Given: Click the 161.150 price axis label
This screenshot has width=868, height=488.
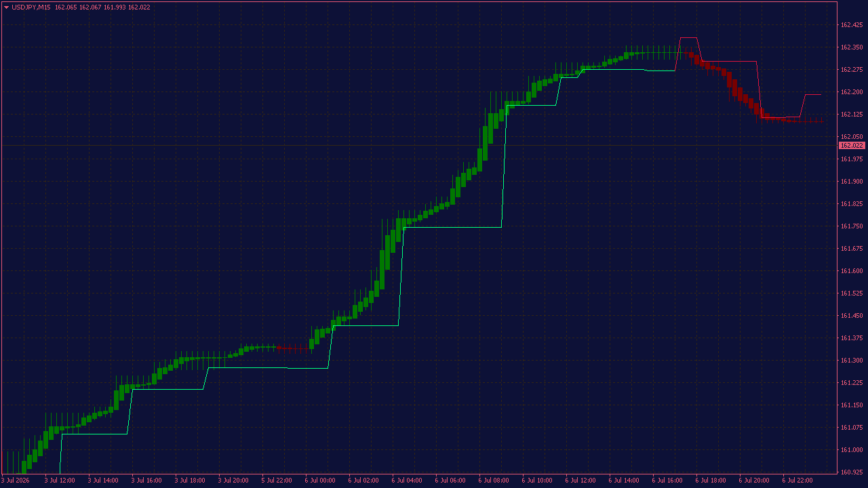Looking at the screenshot, I should click(852, 405).
